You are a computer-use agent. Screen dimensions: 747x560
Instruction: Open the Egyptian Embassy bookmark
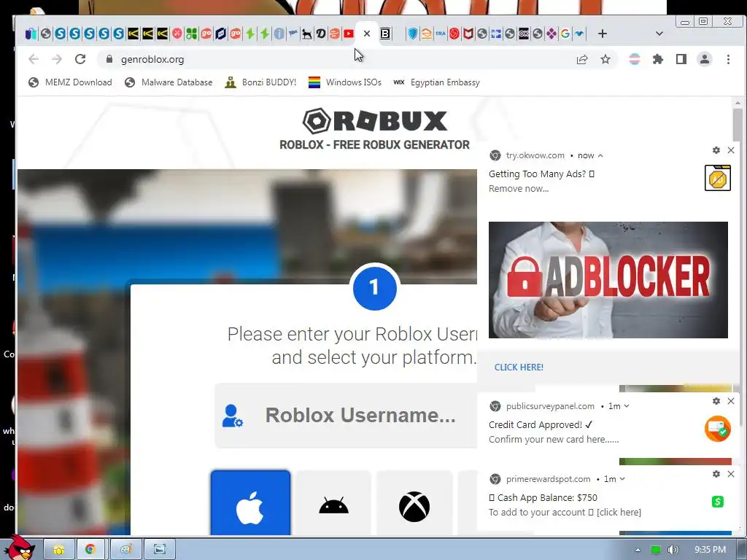(437, 82)
